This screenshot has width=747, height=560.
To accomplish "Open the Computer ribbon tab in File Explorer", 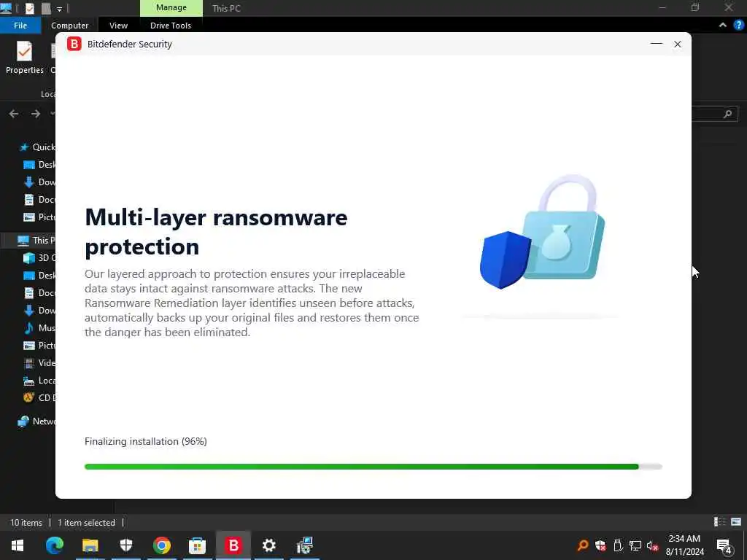I will [x=69, y=26].
